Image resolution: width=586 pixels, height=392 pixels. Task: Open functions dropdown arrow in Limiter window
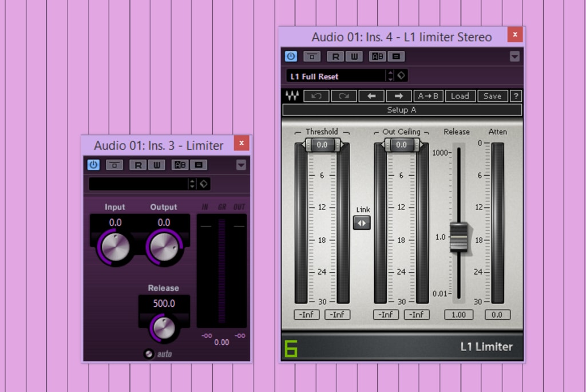[241, 165]
